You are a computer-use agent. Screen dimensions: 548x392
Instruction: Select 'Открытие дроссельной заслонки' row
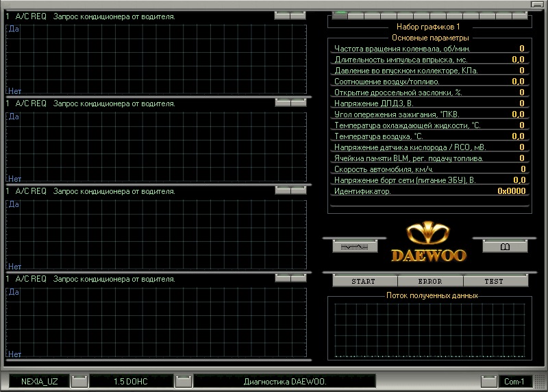[429, 93]
